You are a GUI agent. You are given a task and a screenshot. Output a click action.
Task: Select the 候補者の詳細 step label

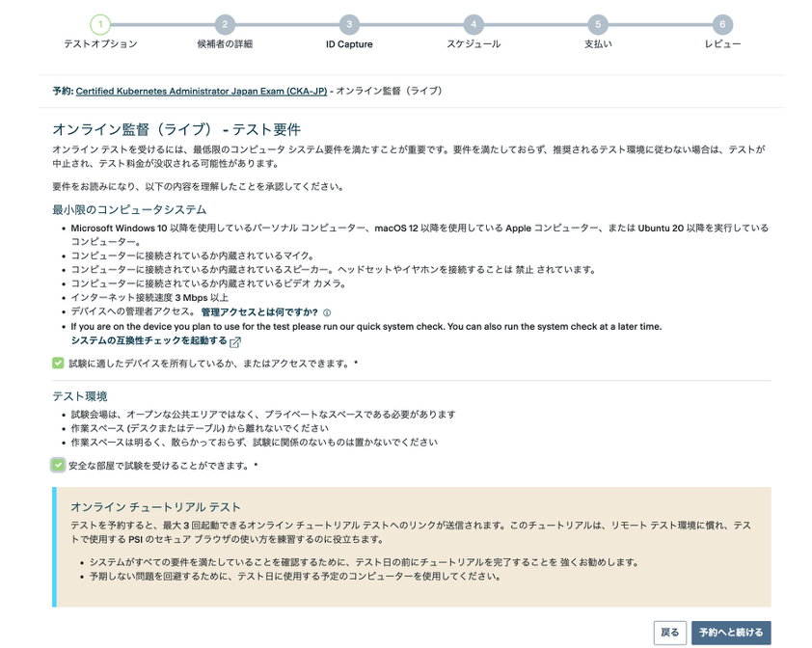click(x=225, y=44)
